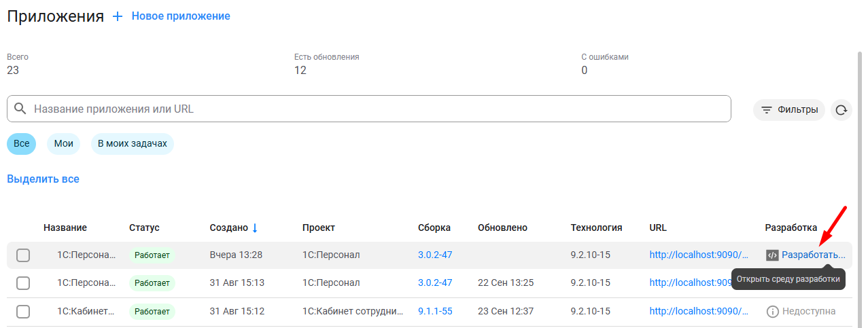Screen dimensions: 868x328
Task: Click the magnifier search icon
Action: point(20,109)
